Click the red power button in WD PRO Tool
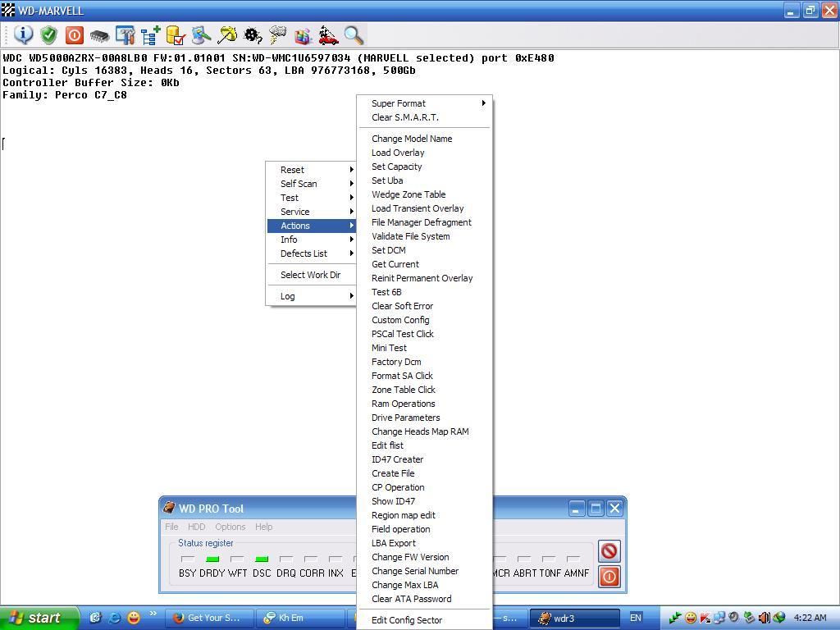The width and height of the screenshot is (840, 630). tap(609, 577)
